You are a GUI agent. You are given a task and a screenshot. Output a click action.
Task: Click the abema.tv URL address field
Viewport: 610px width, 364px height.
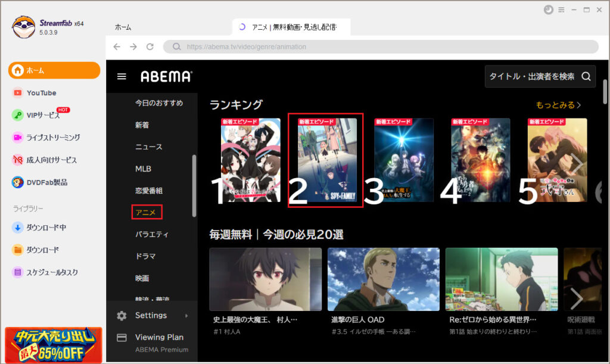pyautogui.click(x=381, y=46)
